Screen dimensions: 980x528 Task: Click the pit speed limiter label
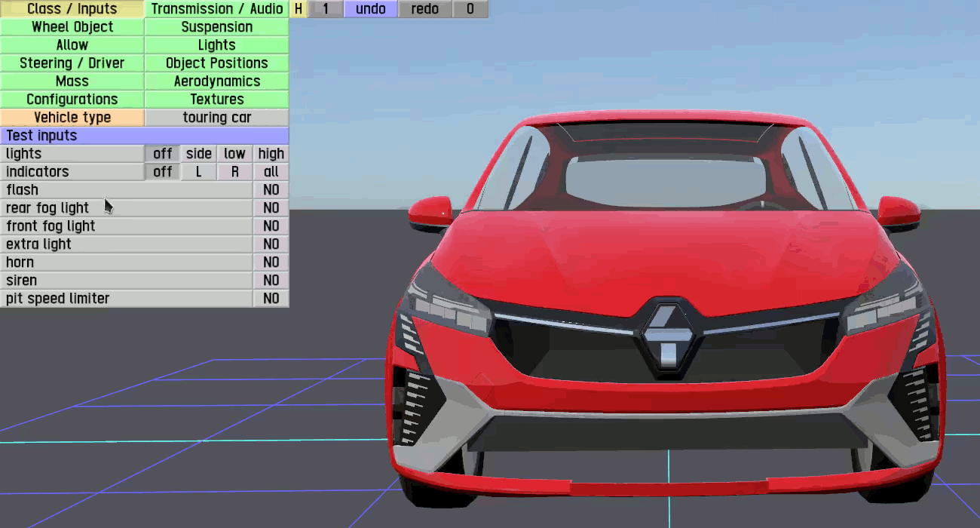pos(127,299)
